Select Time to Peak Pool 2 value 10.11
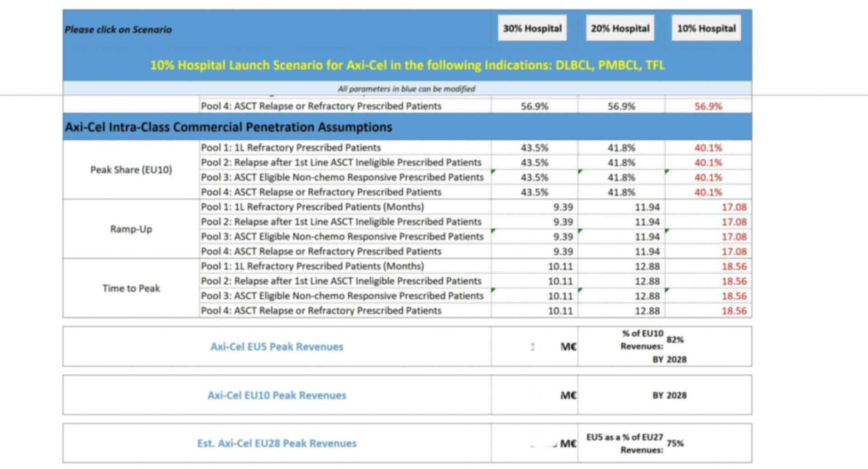The height and width of the screenshot is (469, 868). (x=560, y=281)
